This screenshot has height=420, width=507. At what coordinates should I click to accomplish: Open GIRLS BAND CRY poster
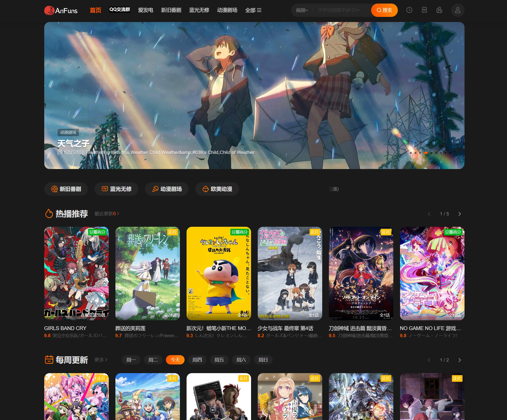[x=76, y=273]
